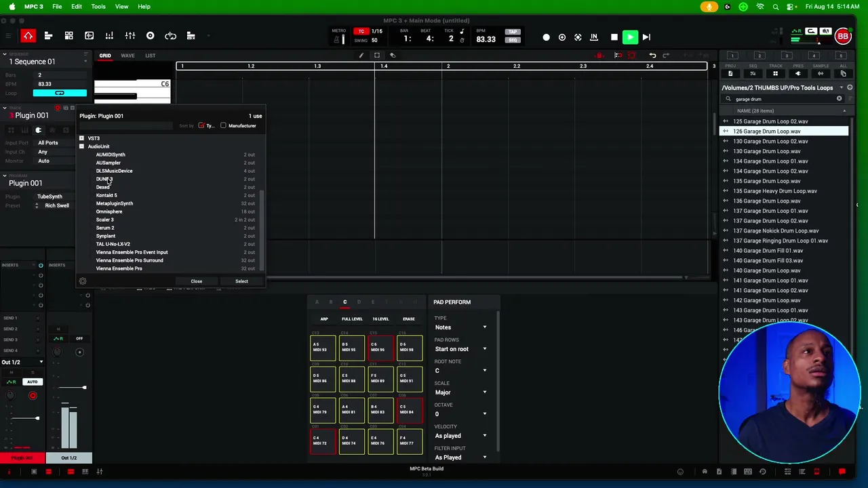Collapse the AudioUnit plugin category
This screenshot has height=488, width=868.
coord(81,146)
